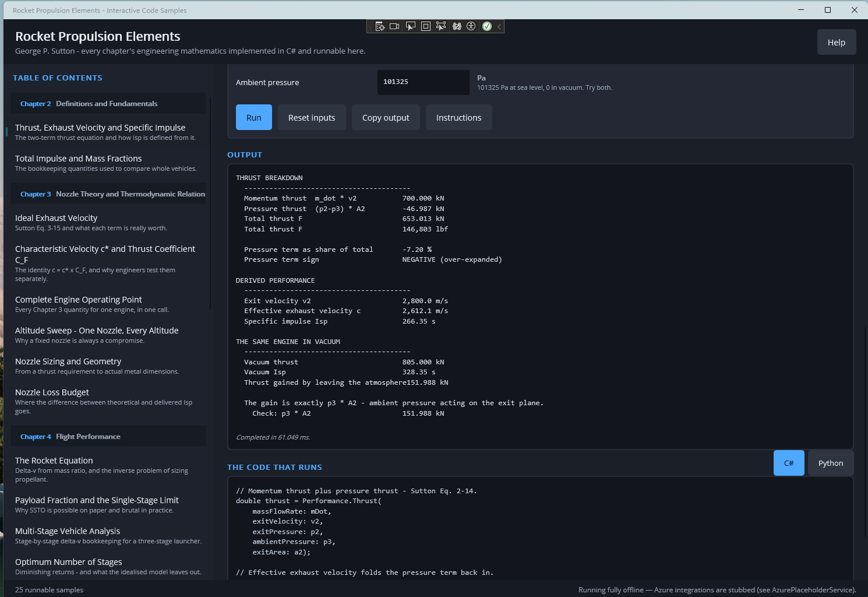Switch code view to Python tab
The image size is (868, 597).
pos(831,463)
